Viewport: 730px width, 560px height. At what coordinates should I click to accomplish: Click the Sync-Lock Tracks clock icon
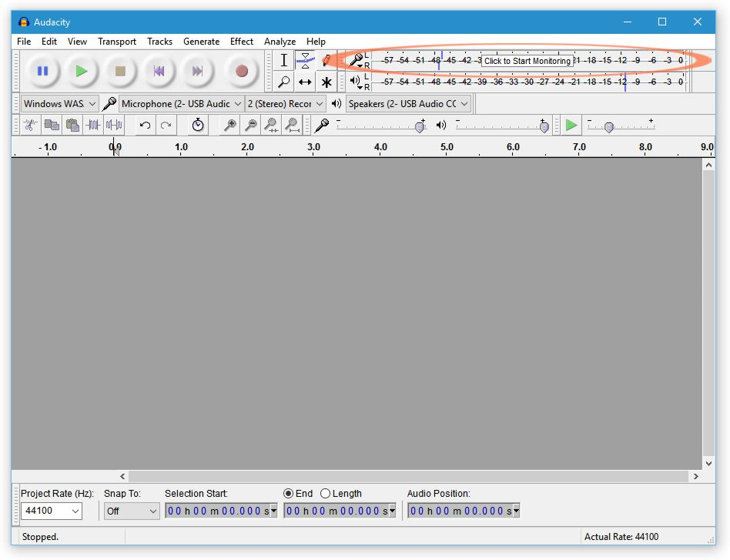click(x=198, y=125)
